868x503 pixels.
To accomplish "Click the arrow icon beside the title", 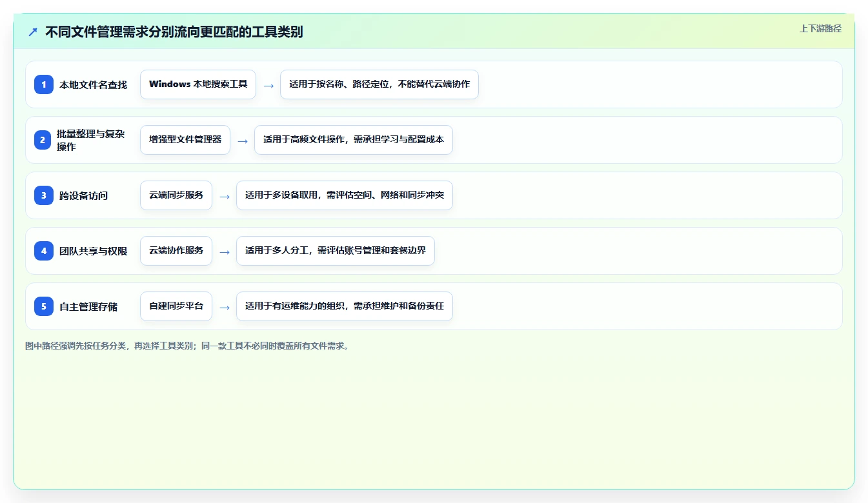I will point(33,32).
